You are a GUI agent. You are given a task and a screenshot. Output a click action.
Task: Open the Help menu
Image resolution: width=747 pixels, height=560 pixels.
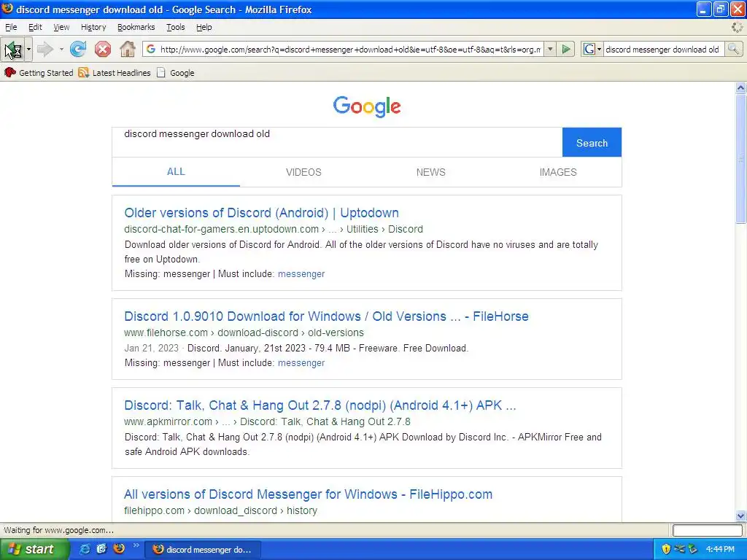[204, 27]
